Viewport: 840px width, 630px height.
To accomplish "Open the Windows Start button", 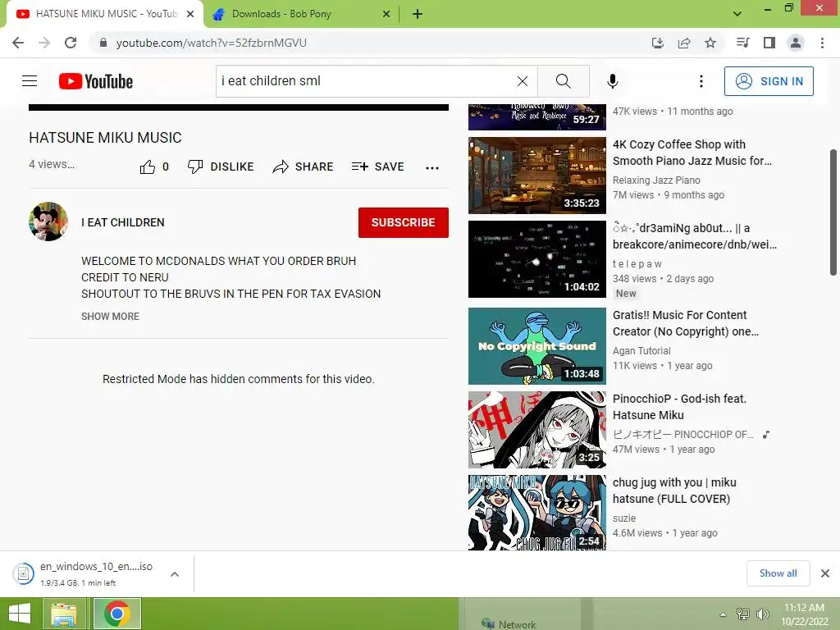I will (x=20, y=614).
